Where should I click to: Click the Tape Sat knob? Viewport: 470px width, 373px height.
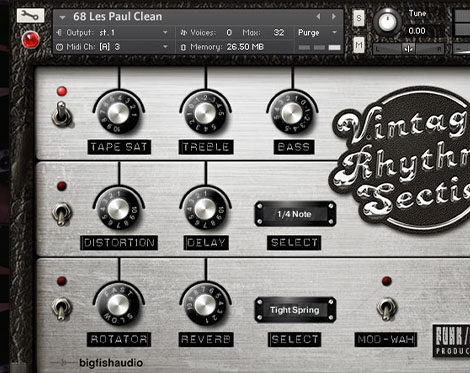point(118,113)
